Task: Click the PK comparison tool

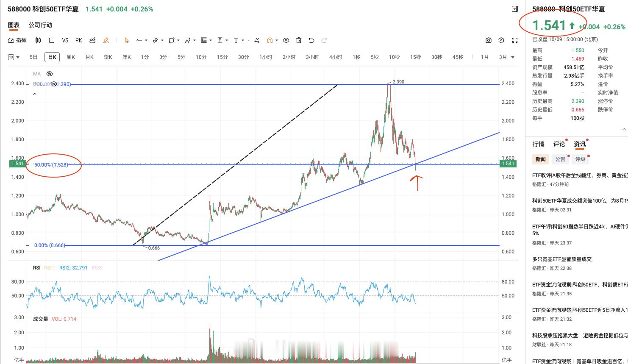Action: point(78,40)
